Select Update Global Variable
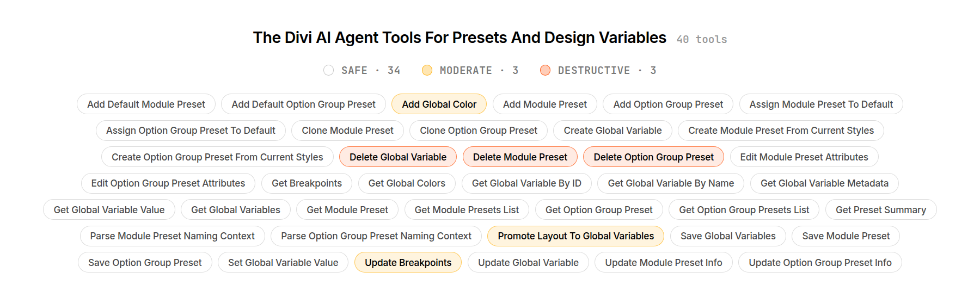 (528, 263)
